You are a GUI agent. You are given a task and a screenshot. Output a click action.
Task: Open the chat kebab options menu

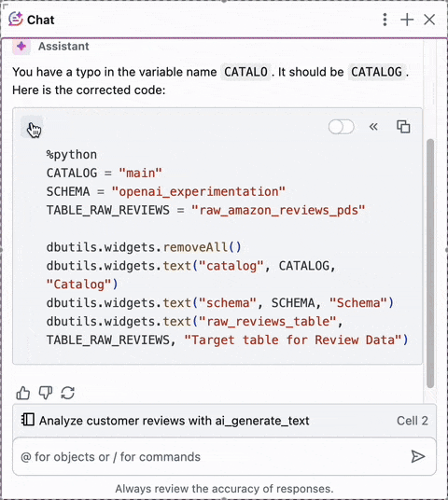click(385, 20)
